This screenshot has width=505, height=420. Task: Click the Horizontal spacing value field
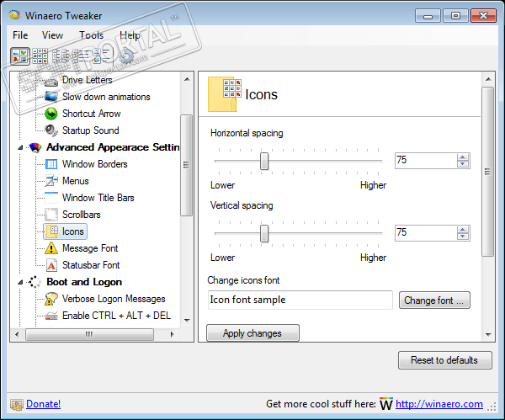(x=426, y=161)
